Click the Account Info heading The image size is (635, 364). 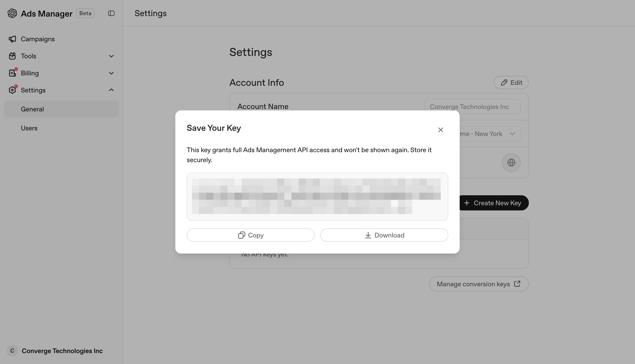257,83
